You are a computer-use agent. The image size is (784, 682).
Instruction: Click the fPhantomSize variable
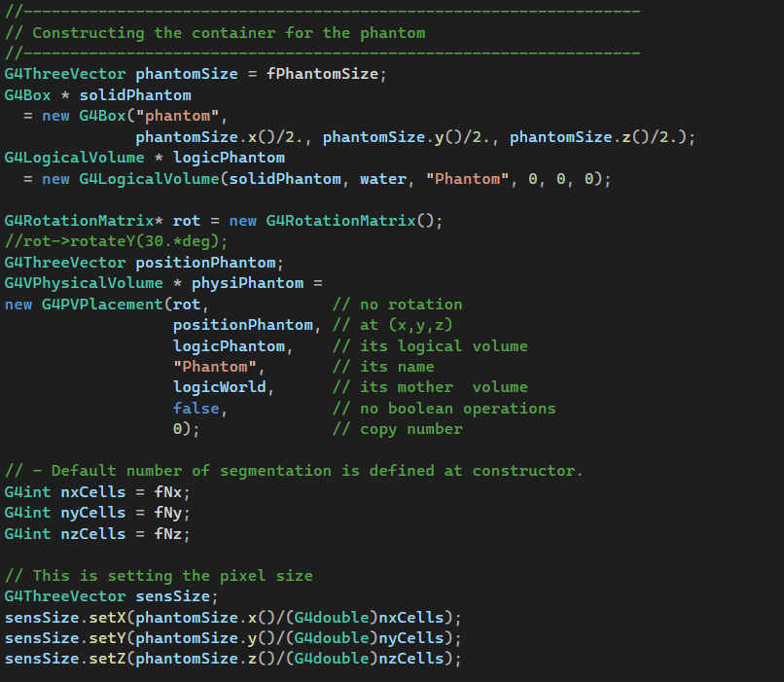point(322,74)
